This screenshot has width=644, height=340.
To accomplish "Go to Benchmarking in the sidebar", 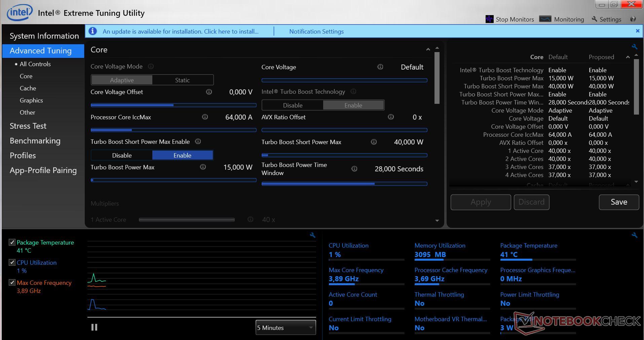I will [x=35, y=141].
